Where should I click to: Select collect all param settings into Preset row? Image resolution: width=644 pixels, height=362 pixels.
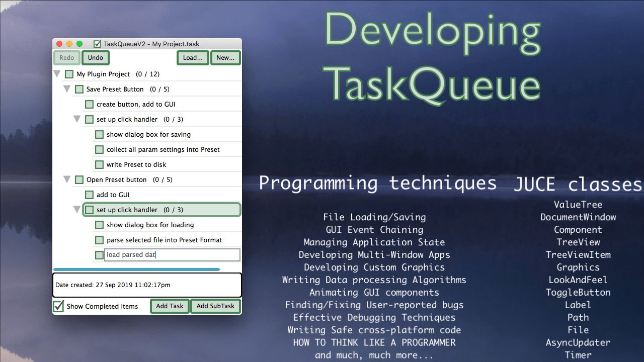coord(167,150)
